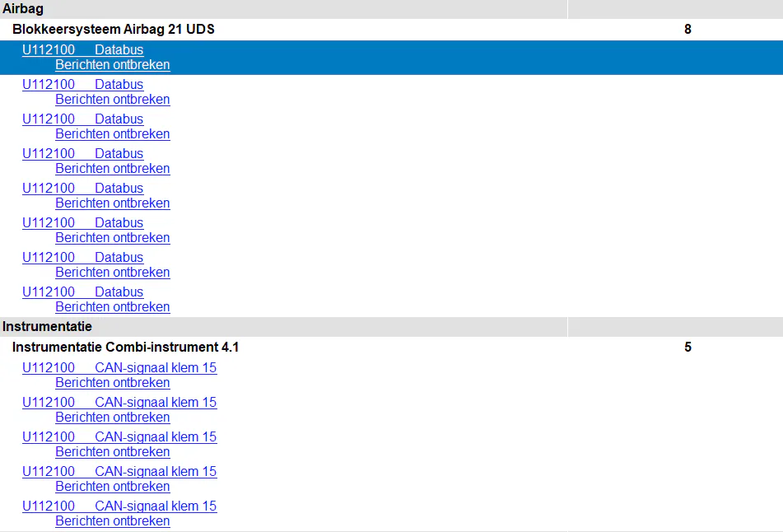Select the last U112100 Databus link in Airbag
783x532 pixels.
coord(82,292)
